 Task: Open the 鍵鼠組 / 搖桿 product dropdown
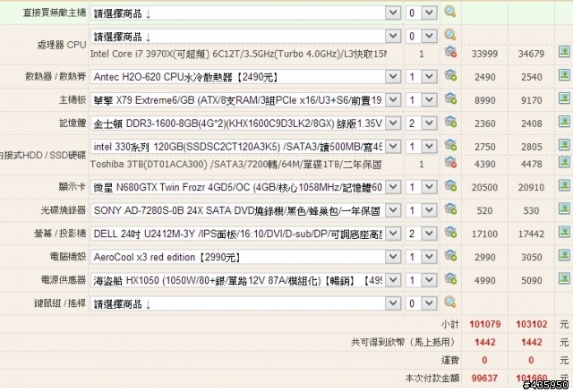pos(245,303)
